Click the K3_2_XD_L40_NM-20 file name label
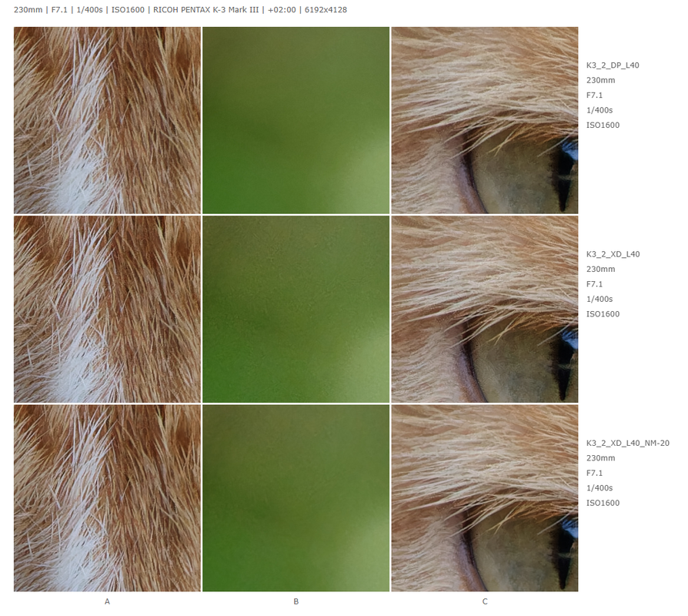This screenshot has width=688, height=616. tap(628, 443)
